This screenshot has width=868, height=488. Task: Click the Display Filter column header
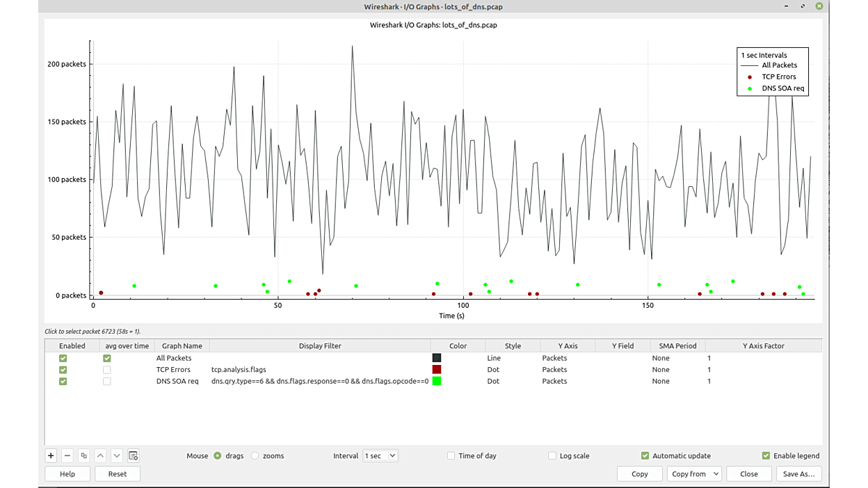(320, 345)
